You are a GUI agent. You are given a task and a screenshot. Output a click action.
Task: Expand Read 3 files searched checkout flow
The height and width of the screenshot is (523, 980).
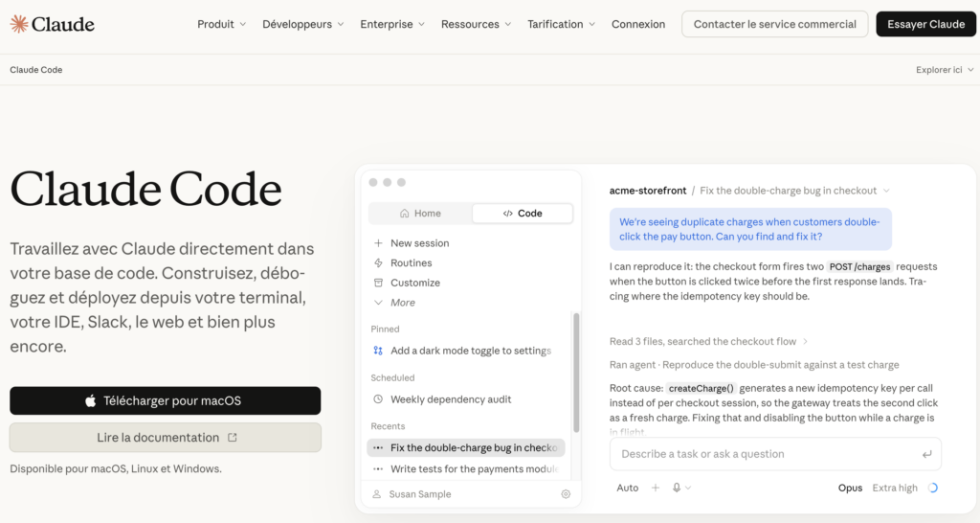pos(709,342)
